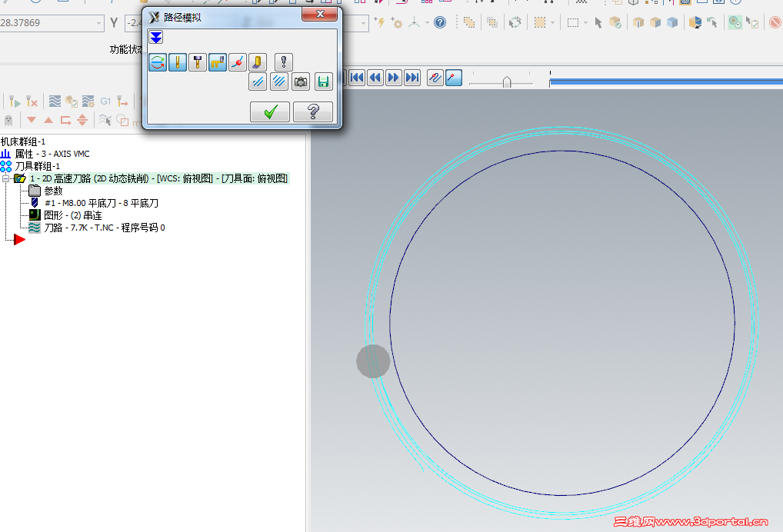Confirm with green check mark button
This screenshot has height=532, width=783.
270,111
